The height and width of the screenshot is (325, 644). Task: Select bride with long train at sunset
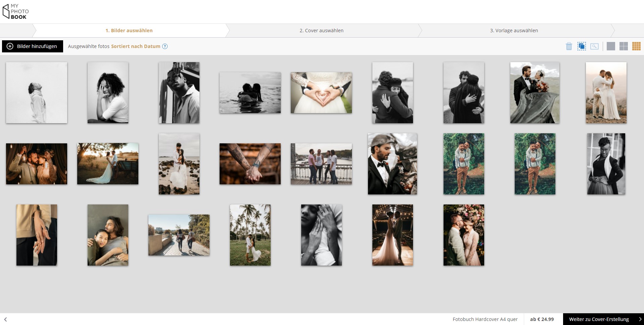pos(108,164)
